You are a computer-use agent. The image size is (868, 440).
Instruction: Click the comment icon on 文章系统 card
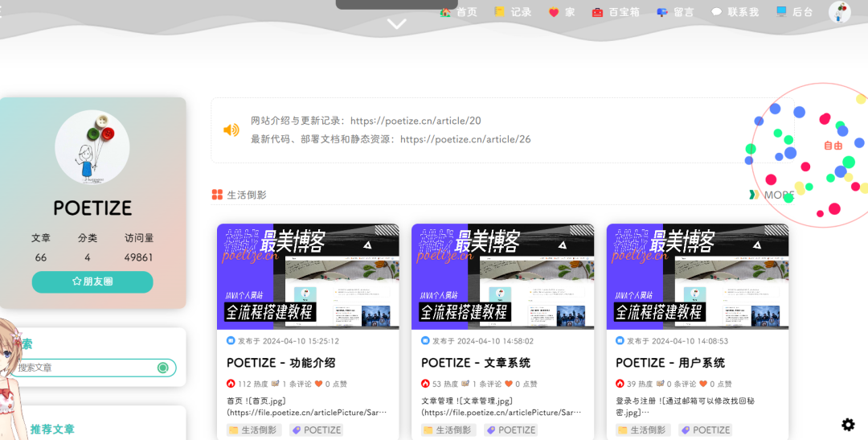coord(465,384)
